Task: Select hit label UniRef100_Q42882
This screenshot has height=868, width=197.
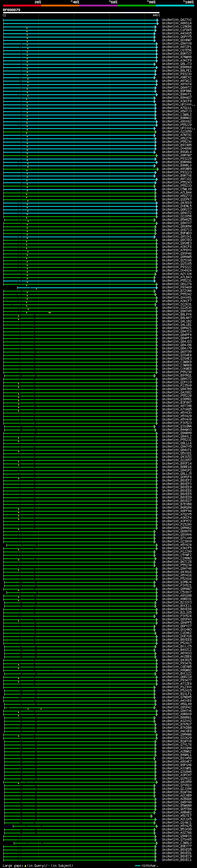Action: [x=177, y=393]
